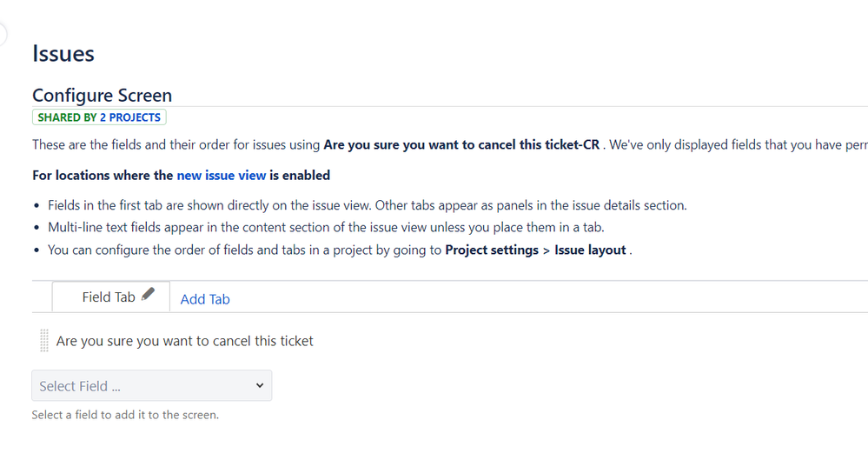
Task: Grab the drag handle beside the cancel ticket field
Action: tap(44, 341)
